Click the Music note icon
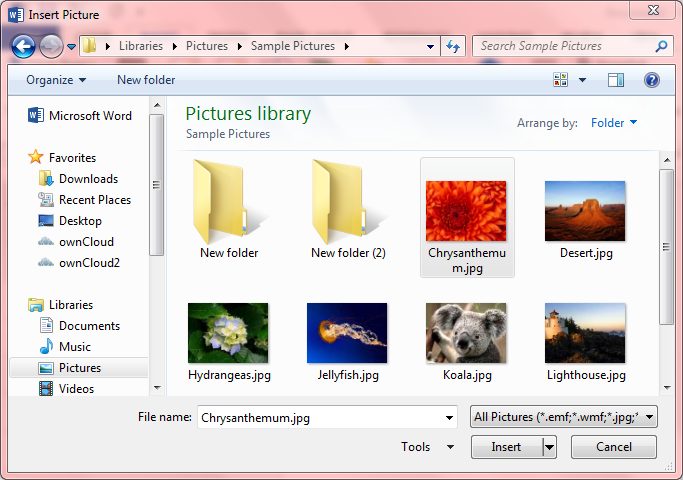This screenshot has height=480, width=683. pyautogui.click(x=46, y=346)
